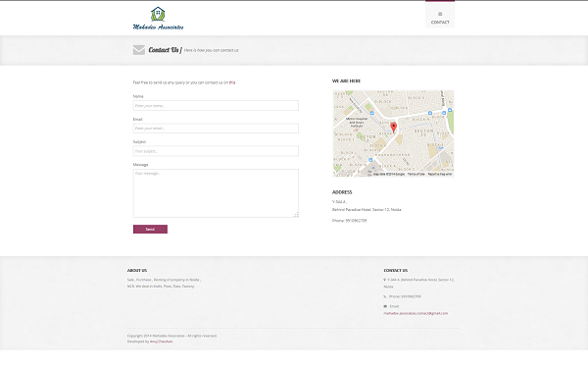This screenshot has width=588, height=368.
Task: Click Report a map error link
Action: coord(440,175)
